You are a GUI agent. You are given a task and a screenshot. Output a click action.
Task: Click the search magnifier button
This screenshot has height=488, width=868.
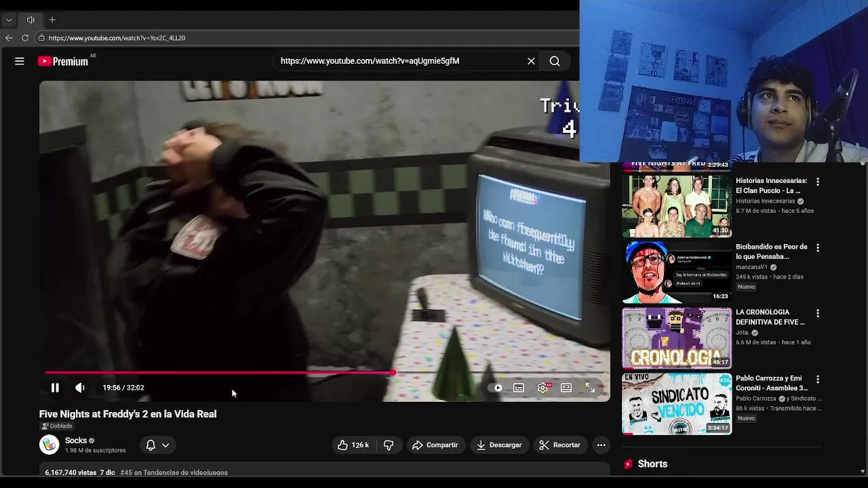[x=555, y=61]
